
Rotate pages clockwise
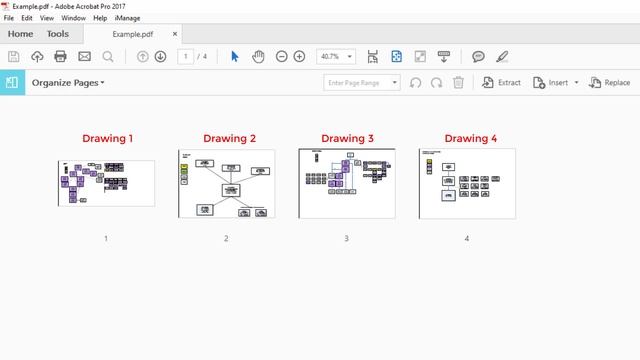[x=436, y=83]
